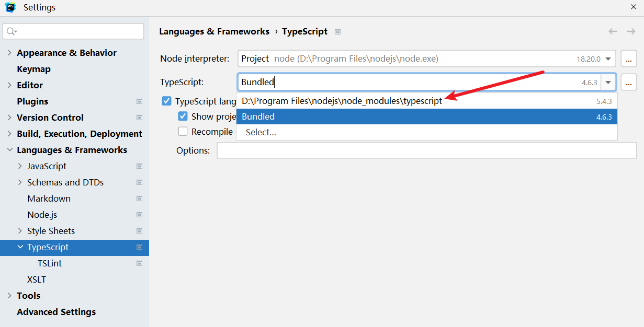The image size is (644, 327).
Task: Open Advanced Settings page
Action: click(57, 312)
